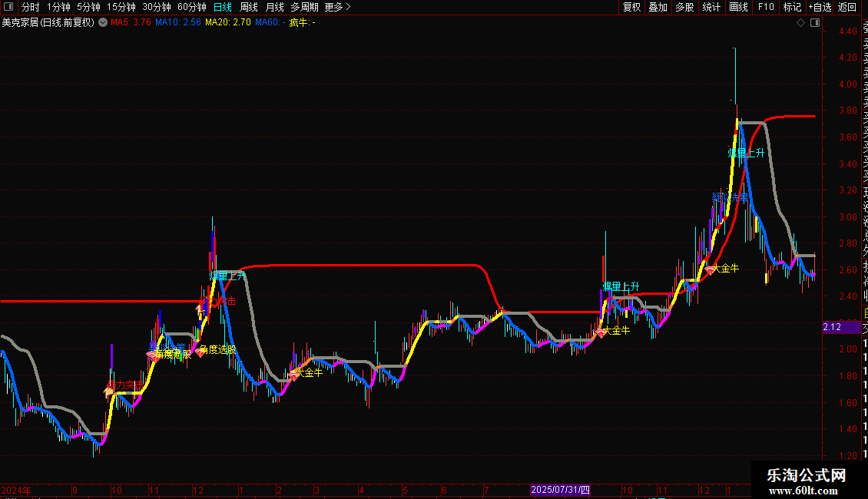Viewport: 868px width, 499px height.
Task: Click the 叠加 overlay button
Action: 658,7
